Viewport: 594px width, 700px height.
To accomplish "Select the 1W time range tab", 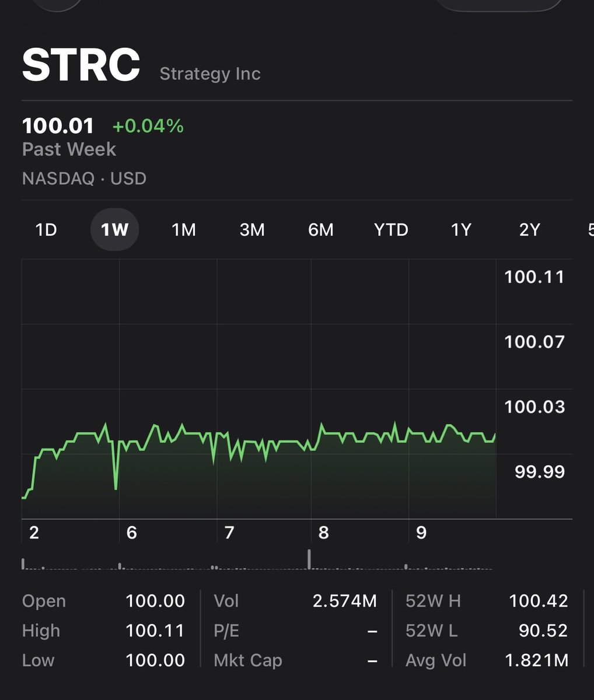I will (x=114, y=230).
